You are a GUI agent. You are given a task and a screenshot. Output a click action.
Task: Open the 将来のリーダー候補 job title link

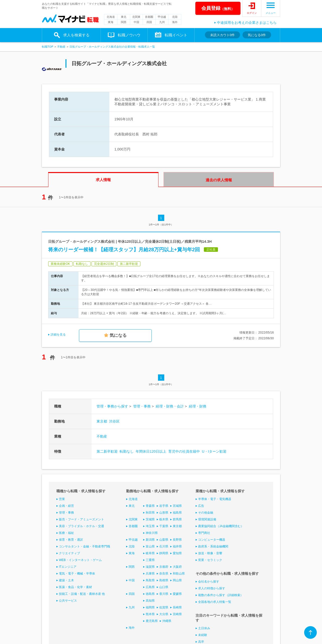(124, 250)
